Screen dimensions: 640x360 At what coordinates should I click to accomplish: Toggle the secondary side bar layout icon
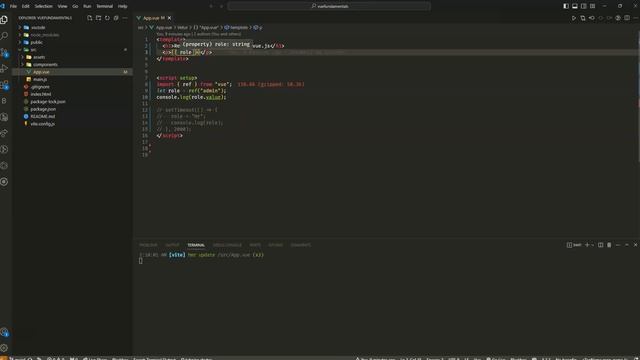coord(584,6)
